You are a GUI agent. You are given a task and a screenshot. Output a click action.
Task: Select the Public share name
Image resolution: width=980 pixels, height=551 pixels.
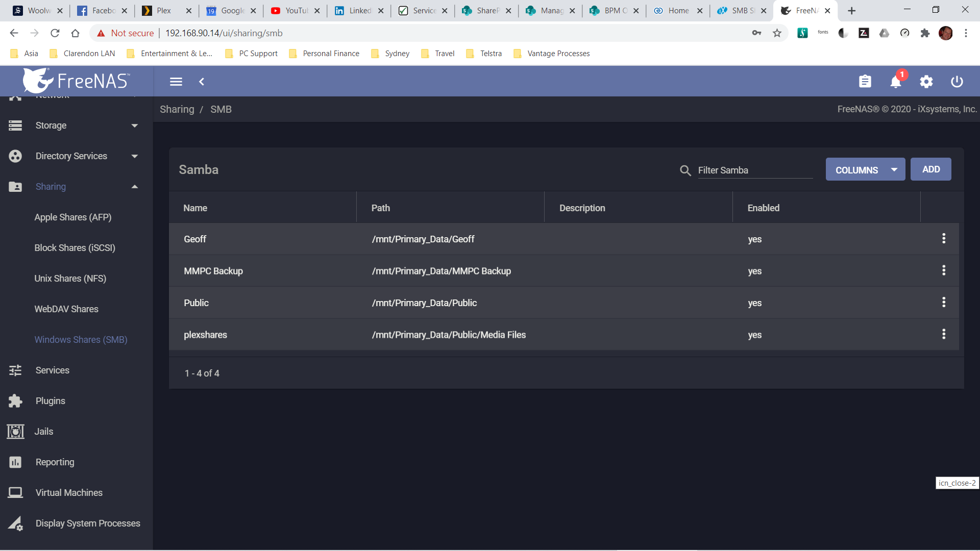[x=197, y=303]
